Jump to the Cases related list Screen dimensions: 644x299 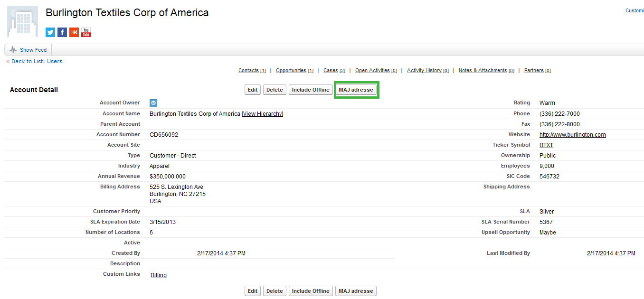tap(334, 70)
